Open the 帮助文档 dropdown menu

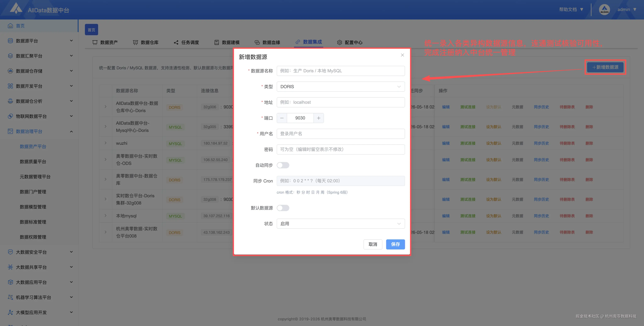(x=571, y=9)
